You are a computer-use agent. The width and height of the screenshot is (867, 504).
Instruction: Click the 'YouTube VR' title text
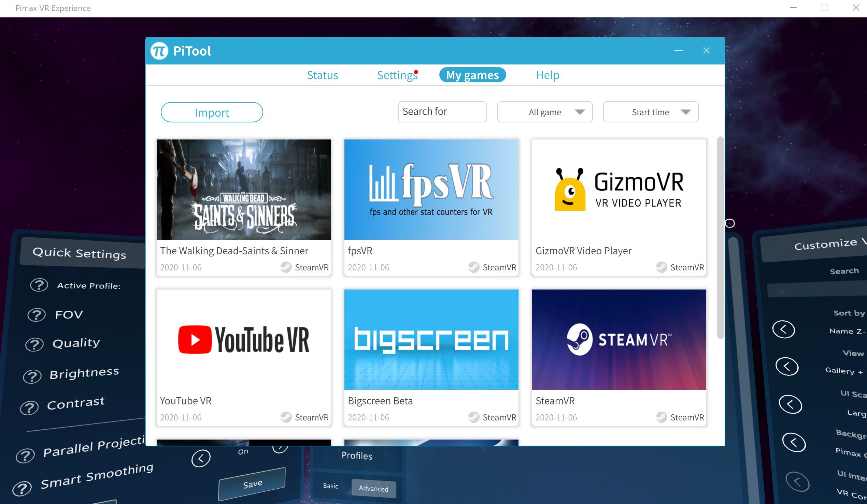[x=185, y=401]
